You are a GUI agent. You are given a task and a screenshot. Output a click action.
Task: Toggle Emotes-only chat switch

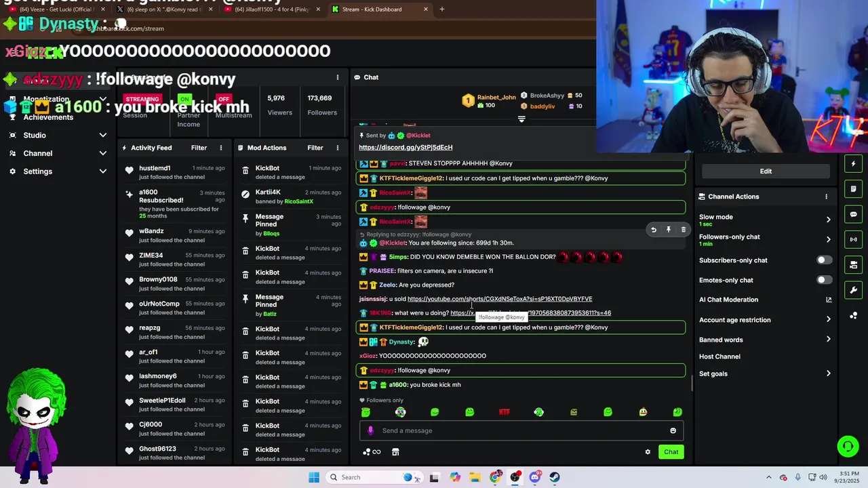point(824,280)
